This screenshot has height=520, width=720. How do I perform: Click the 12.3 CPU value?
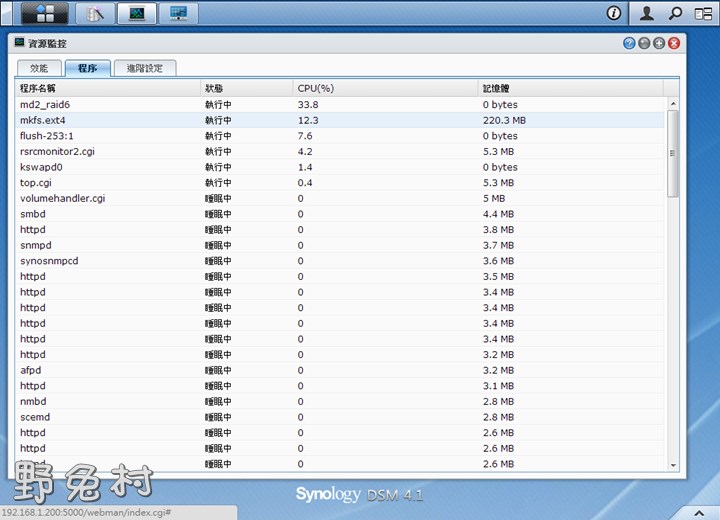(x=308, y=120)
